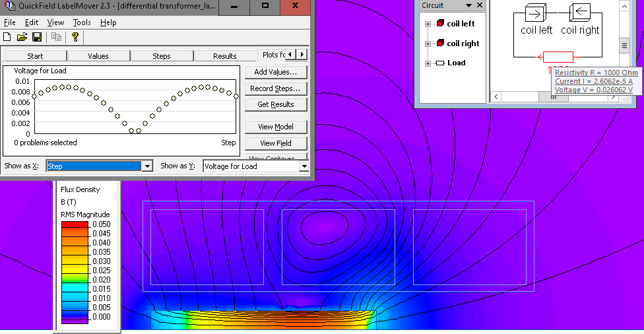644x334 pixels.
Task: Open the View menu
Action: 55,22
